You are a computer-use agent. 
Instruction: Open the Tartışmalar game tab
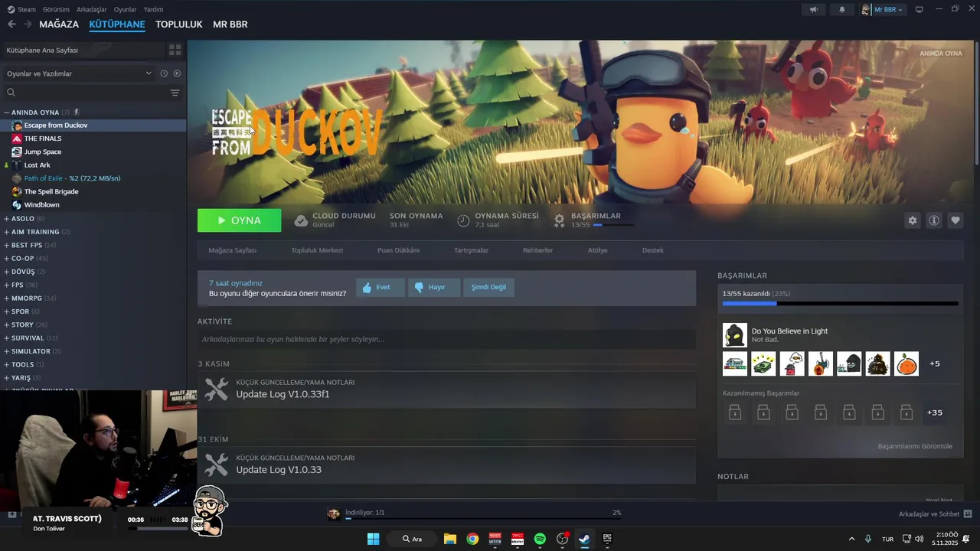coord(471,250)
